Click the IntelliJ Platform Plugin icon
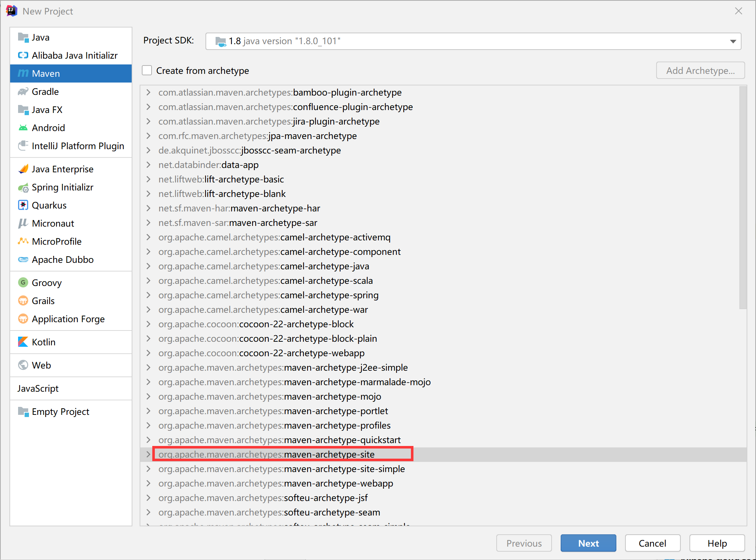Viewport: 756px width, 560px height. (x=23, y=146)
